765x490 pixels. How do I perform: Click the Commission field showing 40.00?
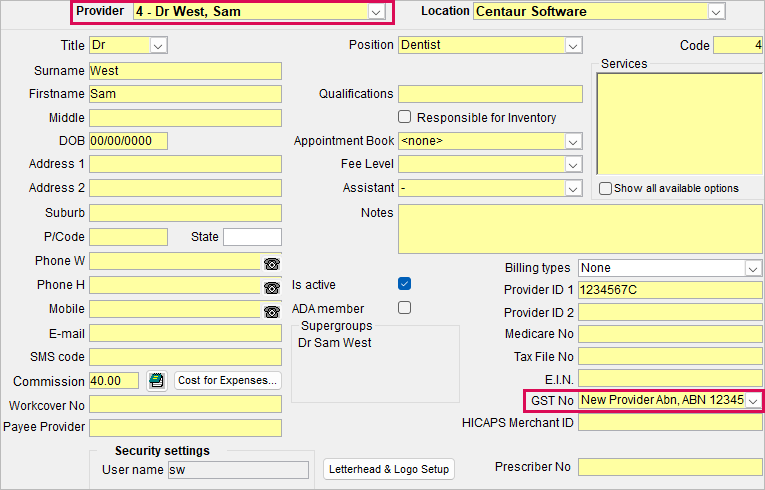(114, 381)
